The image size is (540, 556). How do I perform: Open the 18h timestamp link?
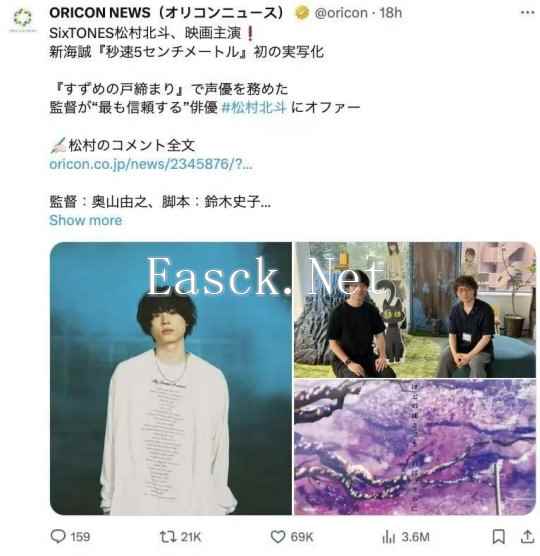pos(391,13)
